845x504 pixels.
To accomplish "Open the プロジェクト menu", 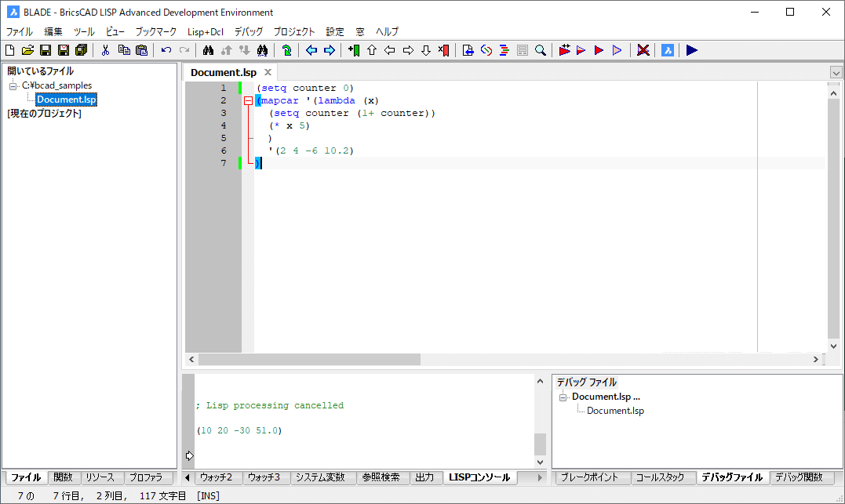I will (293, 32).
